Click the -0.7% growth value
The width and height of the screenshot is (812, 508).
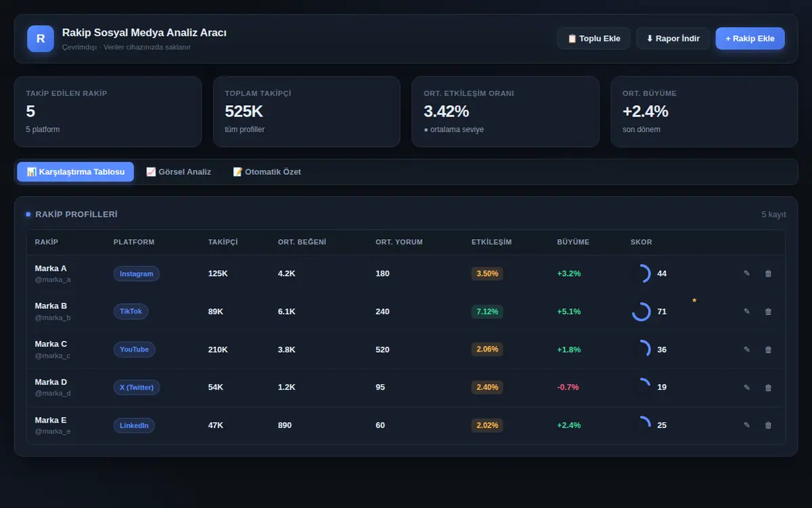(x=568, y=387)
